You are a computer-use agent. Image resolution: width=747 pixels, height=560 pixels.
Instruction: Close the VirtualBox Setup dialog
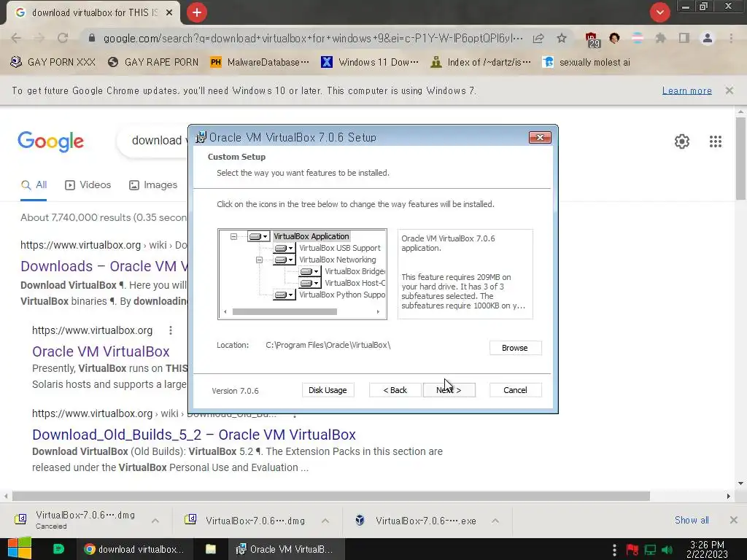tap(540, 138)
